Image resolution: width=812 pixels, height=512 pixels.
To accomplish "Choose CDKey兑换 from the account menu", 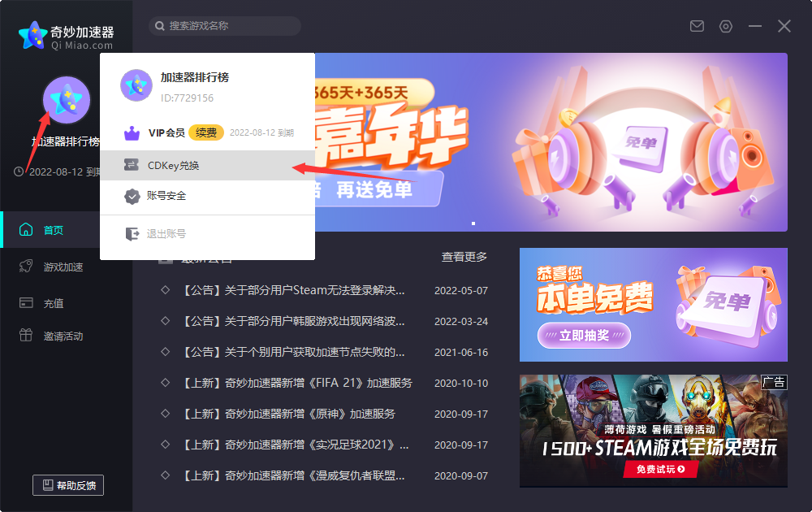I will tap(207, 165).
